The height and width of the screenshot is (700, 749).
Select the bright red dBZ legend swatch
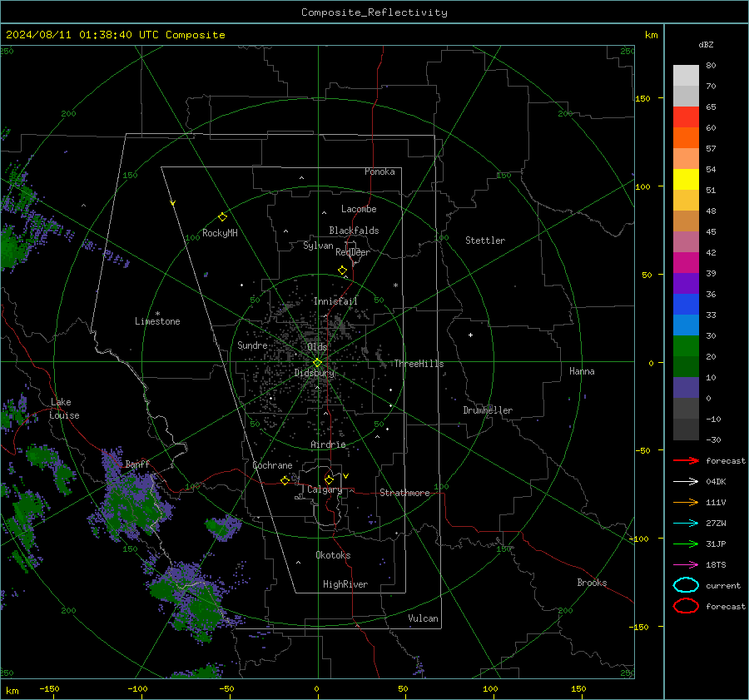coord(686,117)
